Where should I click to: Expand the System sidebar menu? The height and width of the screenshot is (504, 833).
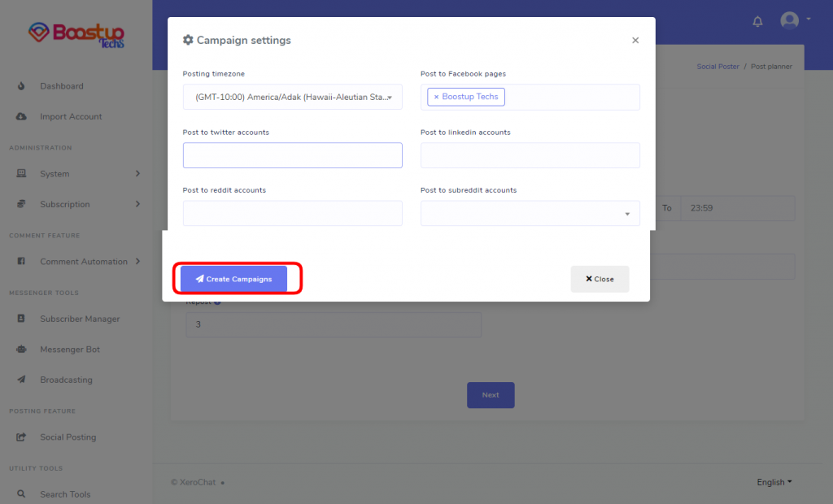point(76,174)
